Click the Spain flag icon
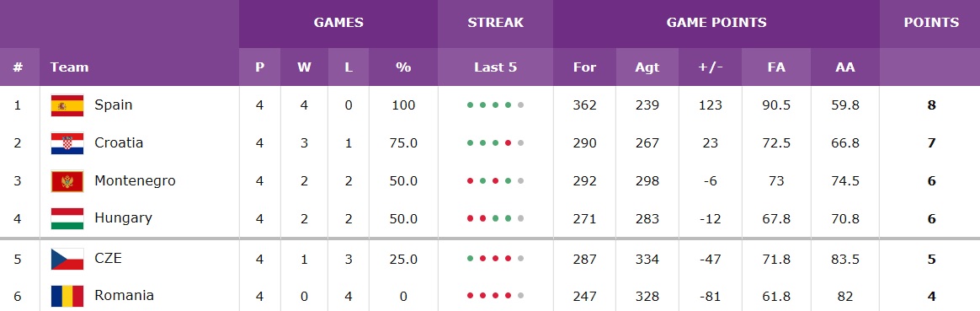Image resolution: width=980 pixels, height=311 pixels. pos(67,105)
